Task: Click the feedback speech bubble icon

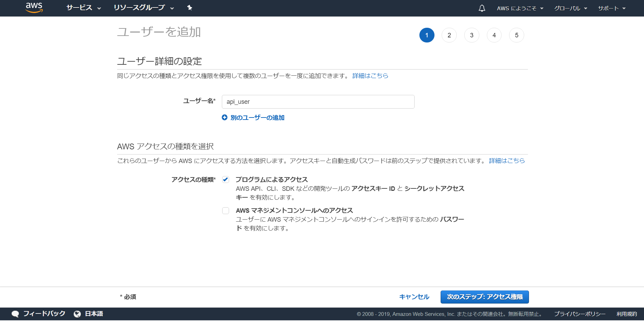Action: [x=15, y=314]
